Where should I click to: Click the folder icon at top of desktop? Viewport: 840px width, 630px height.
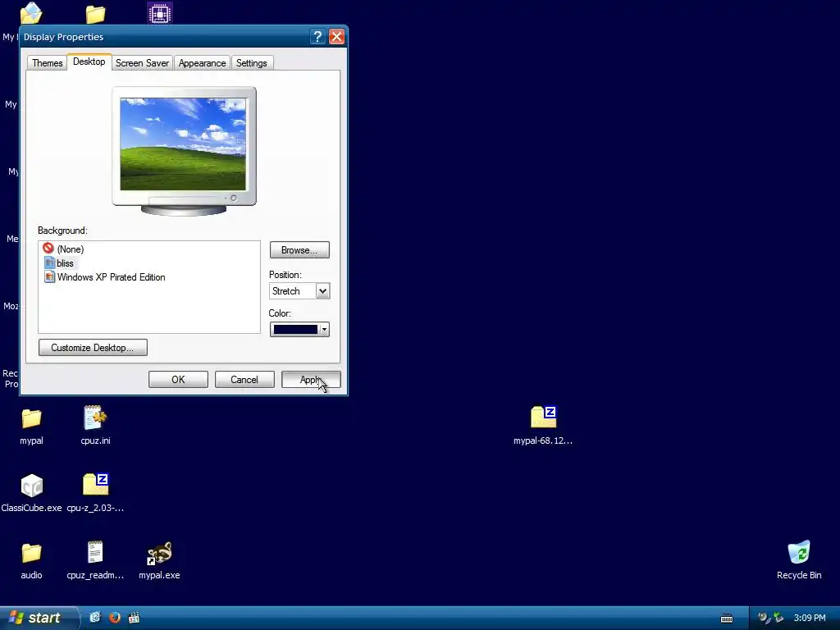pos(95,14)
